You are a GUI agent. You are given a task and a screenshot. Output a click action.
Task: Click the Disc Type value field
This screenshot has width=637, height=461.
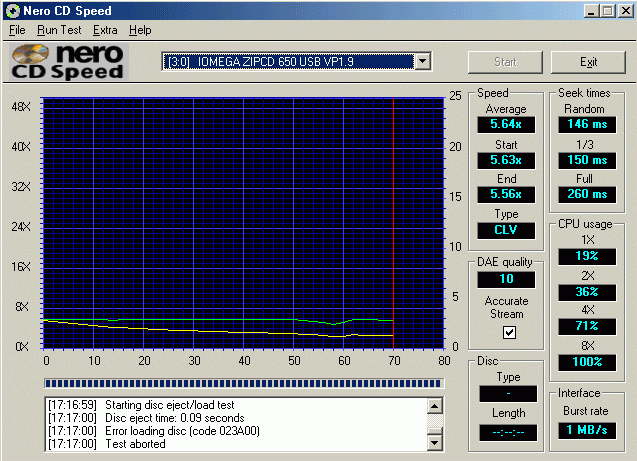pyautogui.click(x=508, y=394)
